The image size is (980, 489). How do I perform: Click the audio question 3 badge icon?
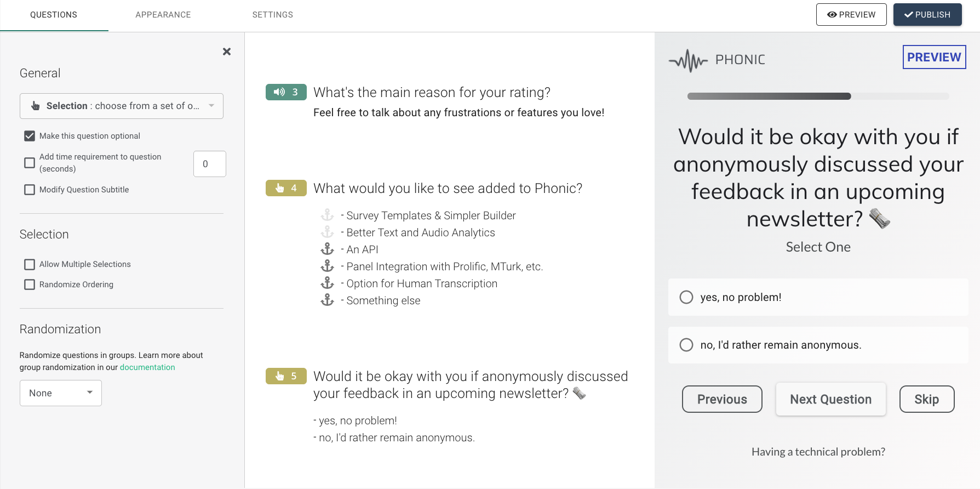[x=285, y=92]
